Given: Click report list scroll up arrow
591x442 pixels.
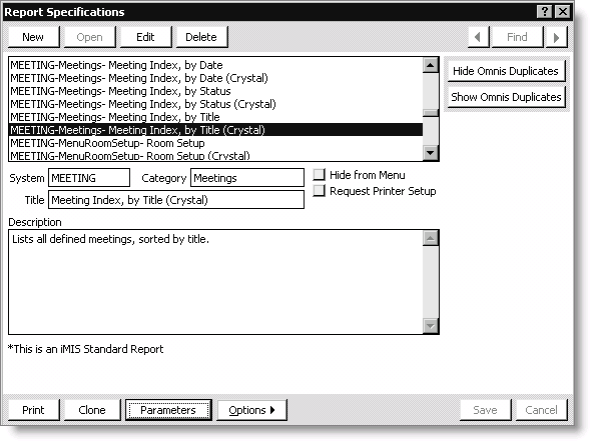Looking at the screenshot, I should click(x=430, y=65).
